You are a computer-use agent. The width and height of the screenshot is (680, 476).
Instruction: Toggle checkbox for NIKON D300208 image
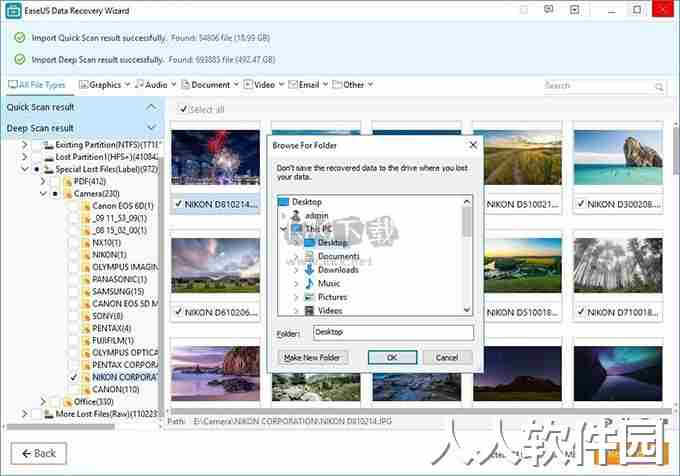point(581,204)
